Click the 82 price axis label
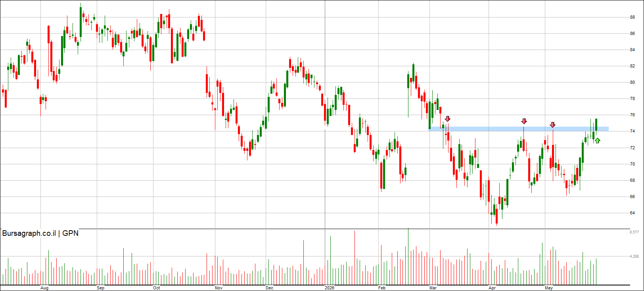Image resolution: width=644 pixels, height=291 pixels. pos(632,66)
